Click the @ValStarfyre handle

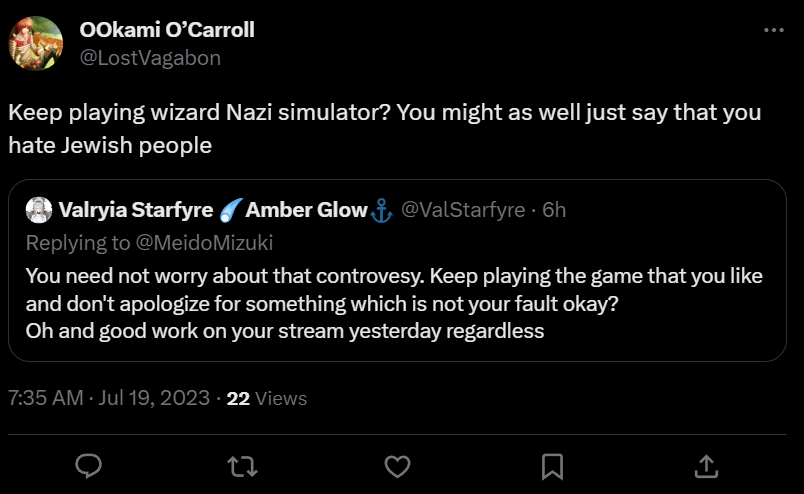tap(463, 210)
